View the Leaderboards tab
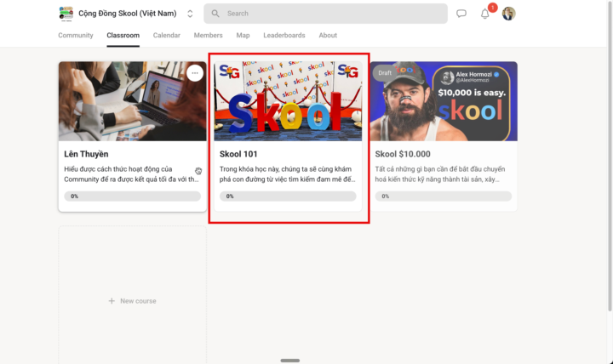 tap(284, 35)
